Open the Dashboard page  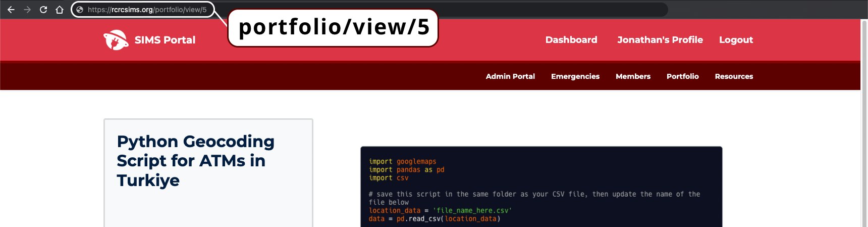coord(571,40)
